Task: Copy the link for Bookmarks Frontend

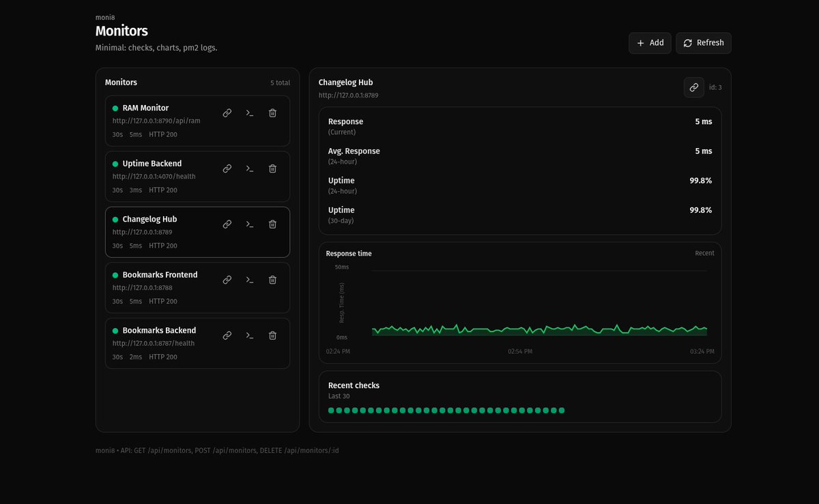Action: pyautogui.click(x=227, y=280)
